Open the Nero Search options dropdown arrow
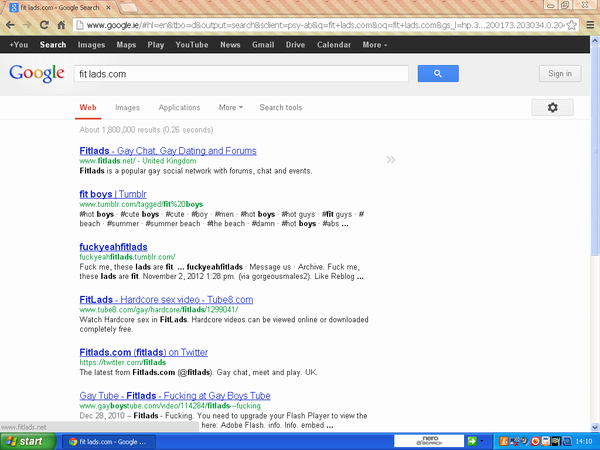Image resolution: width=600 pixels, height=450 pixels. (x=482, y=442)
